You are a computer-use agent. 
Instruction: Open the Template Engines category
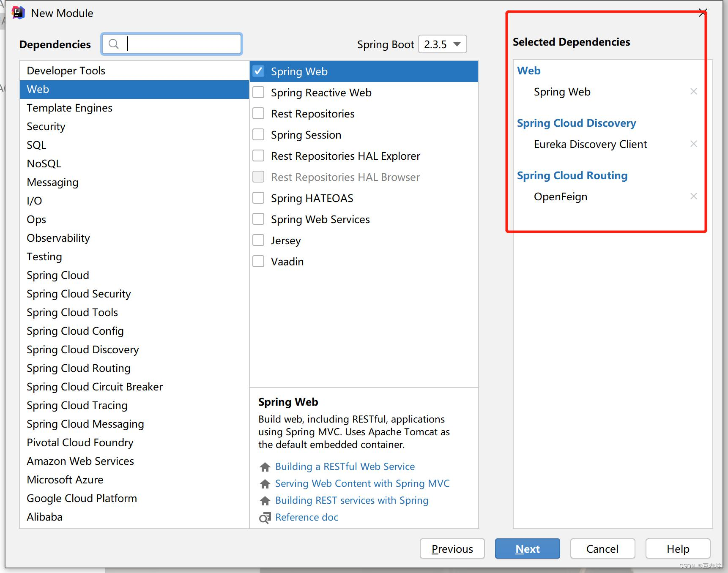pos(134,108)
